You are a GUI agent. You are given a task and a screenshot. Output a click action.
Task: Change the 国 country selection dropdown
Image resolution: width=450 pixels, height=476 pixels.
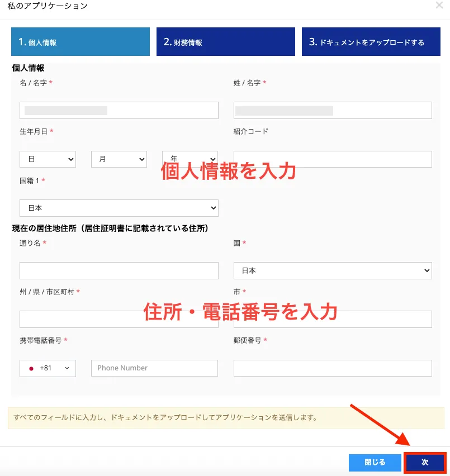[332, 270]
